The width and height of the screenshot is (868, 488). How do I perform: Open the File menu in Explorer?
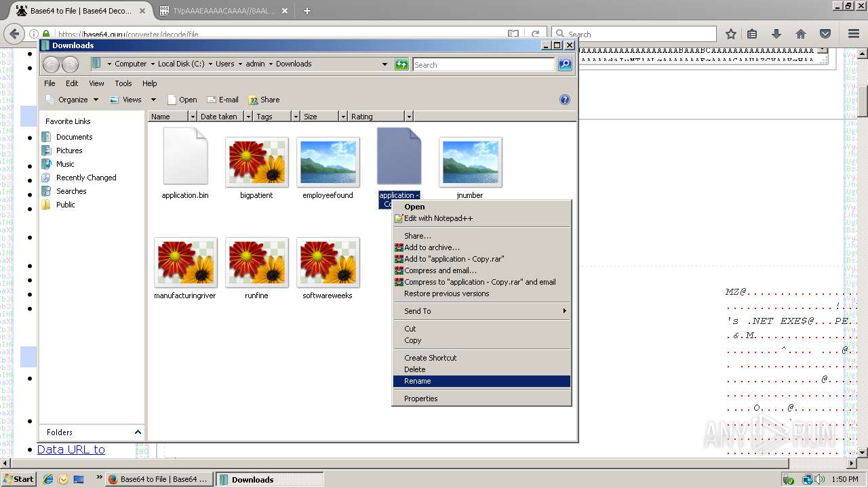[50, 83]
